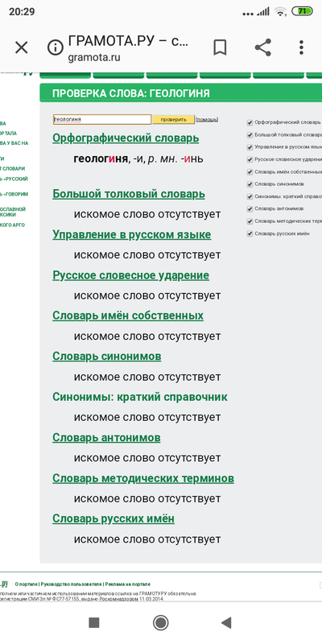Screen dimensions: 322x644
Task: Click Реклама на портале footer link
Action: 127,584
